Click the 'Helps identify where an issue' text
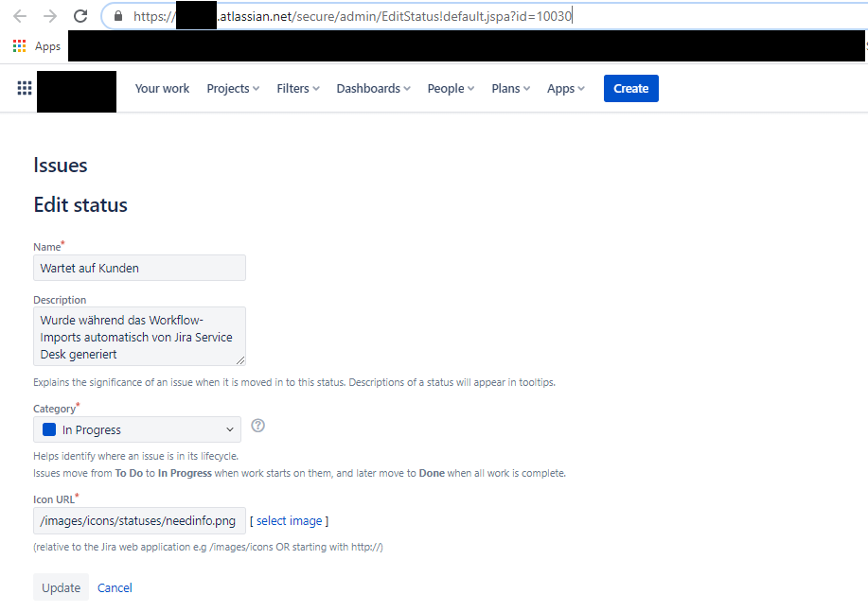This screenshot has width=868, height=612. [x=135, y=456]
